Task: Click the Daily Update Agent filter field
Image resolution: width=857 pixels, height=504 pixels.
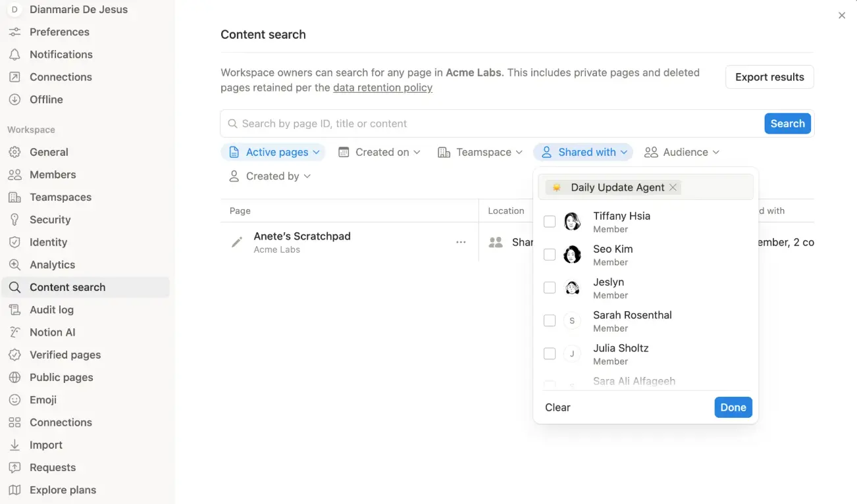Action: pos(645,188)
